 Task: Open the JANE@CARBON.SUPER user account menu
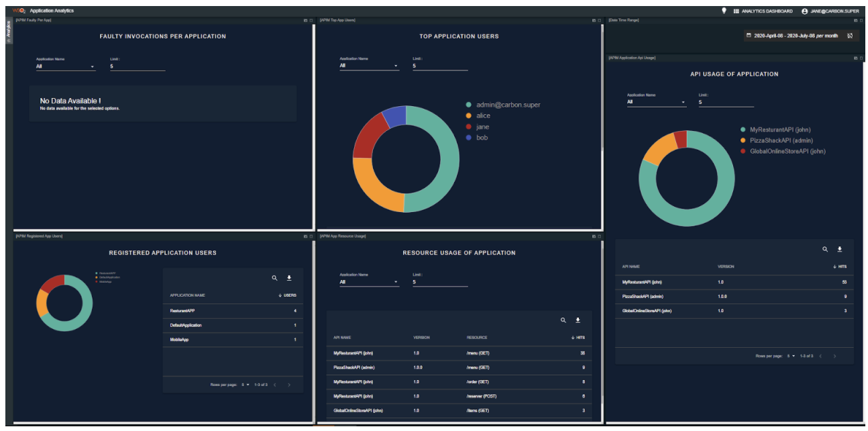click(x=830, y=11)
